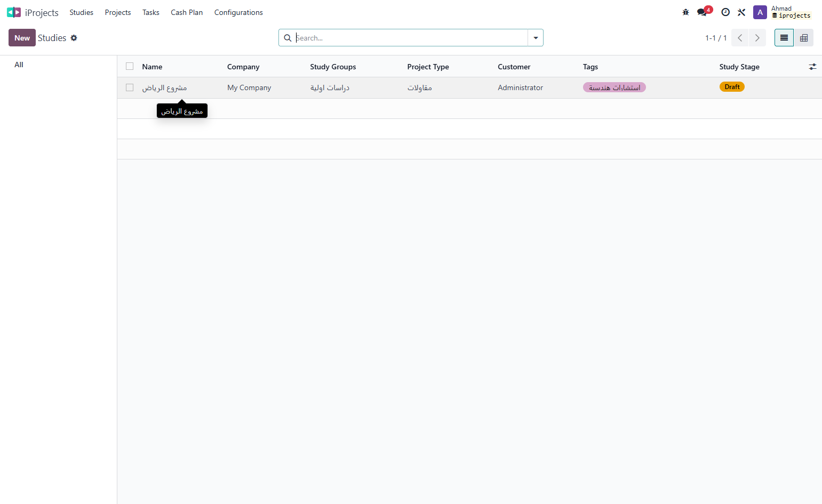Go to previous page arrow

click(x=740, y=38)
